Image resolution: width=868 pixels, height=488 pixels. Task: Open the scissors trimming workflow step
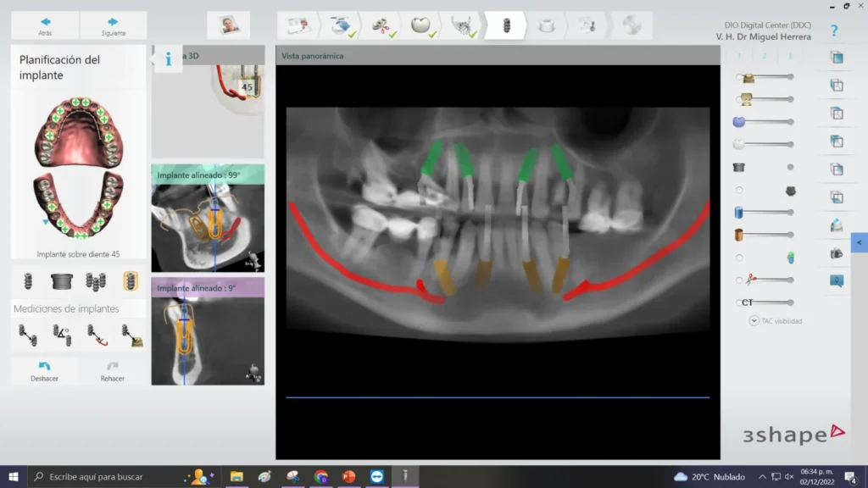[x=382, y=25]
